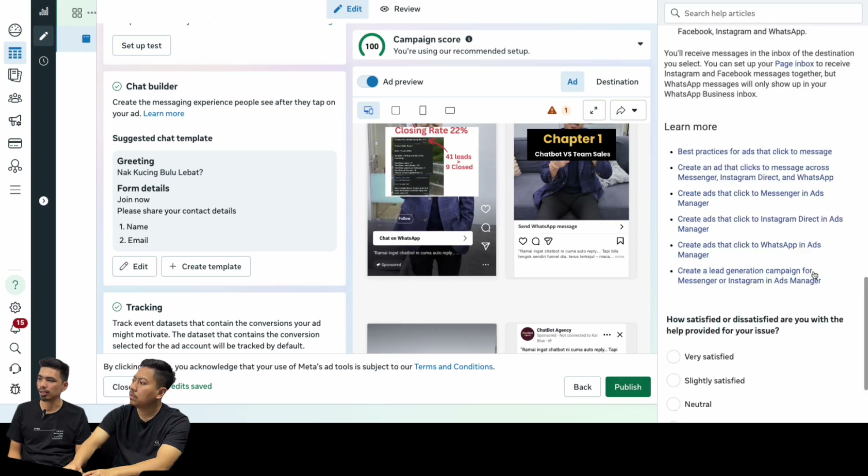Click the preview warning triangle icon
The height and width of the screenshot is (476, 868).
coord(552,110)
